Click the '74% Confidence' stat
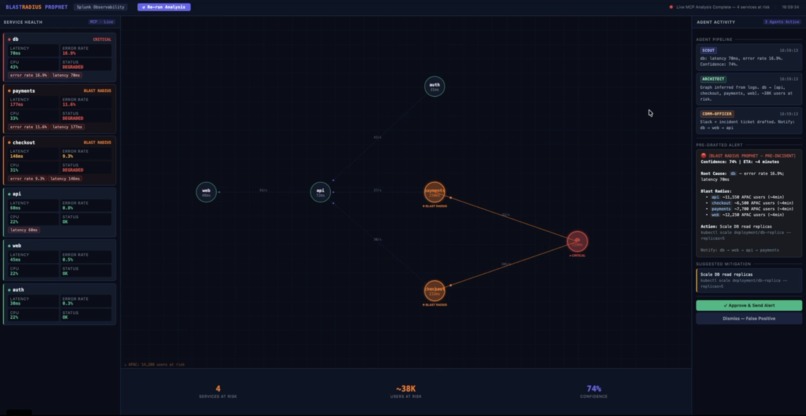 [594, 391]
